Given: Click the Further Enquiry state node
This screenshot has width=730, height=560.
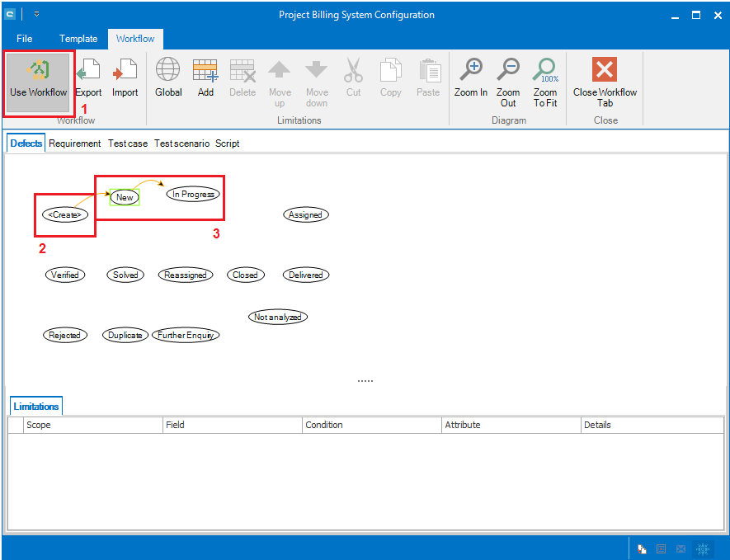Looking at the screenshot, I should click(186, 336).
